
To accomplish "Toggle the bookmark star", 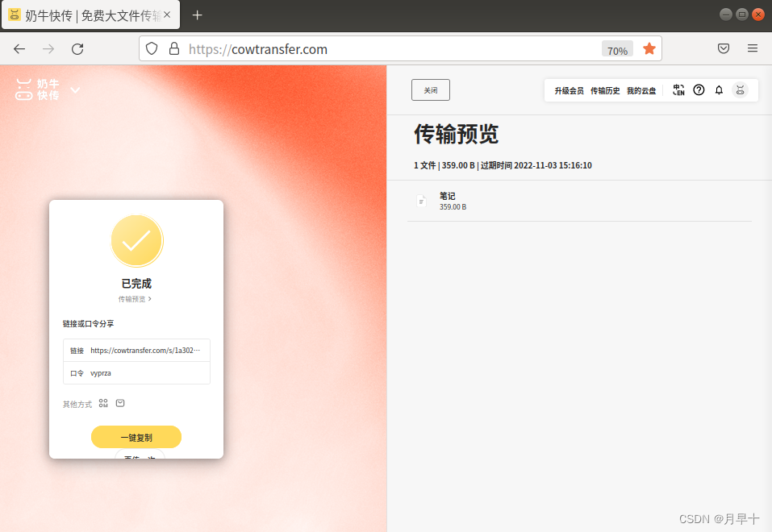I will click(x=649, y=48).
